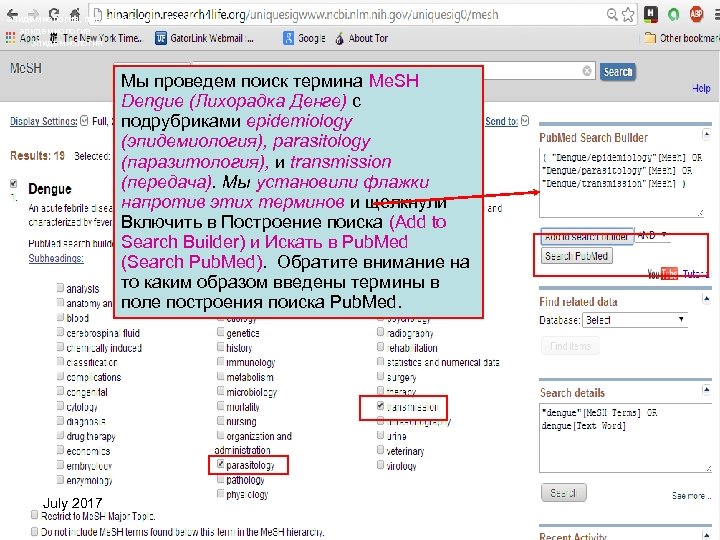Open the black H extension icon

(650, 14)
